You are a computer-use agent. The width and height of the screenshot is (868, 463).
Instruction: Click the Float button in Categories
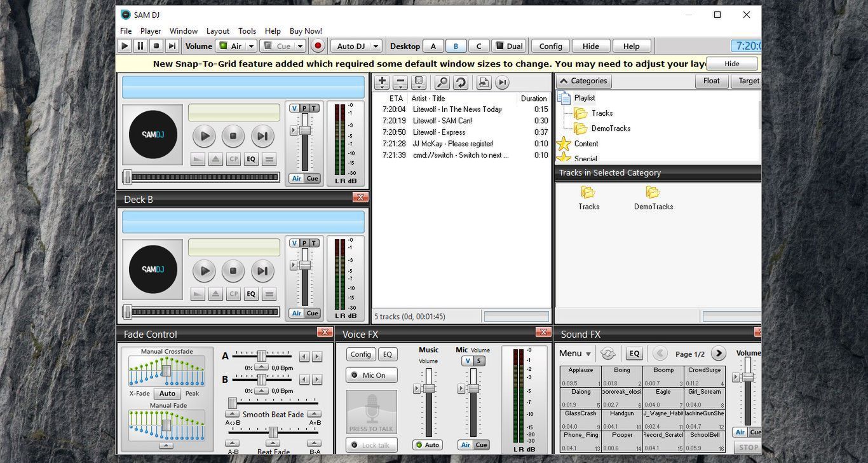pyautogui.click(x=712, y=81)
